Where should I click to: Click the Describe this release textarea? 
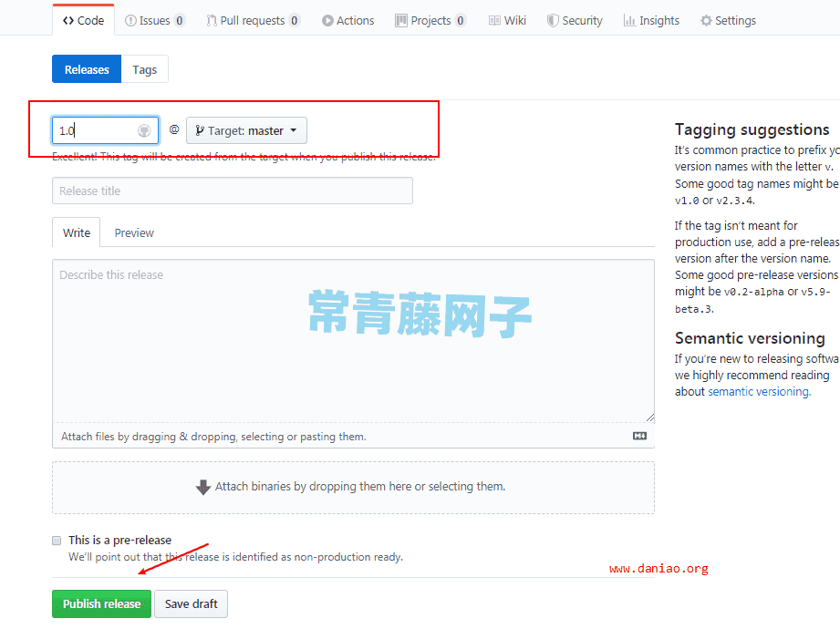pyautogui.click(x=353, y=341)
